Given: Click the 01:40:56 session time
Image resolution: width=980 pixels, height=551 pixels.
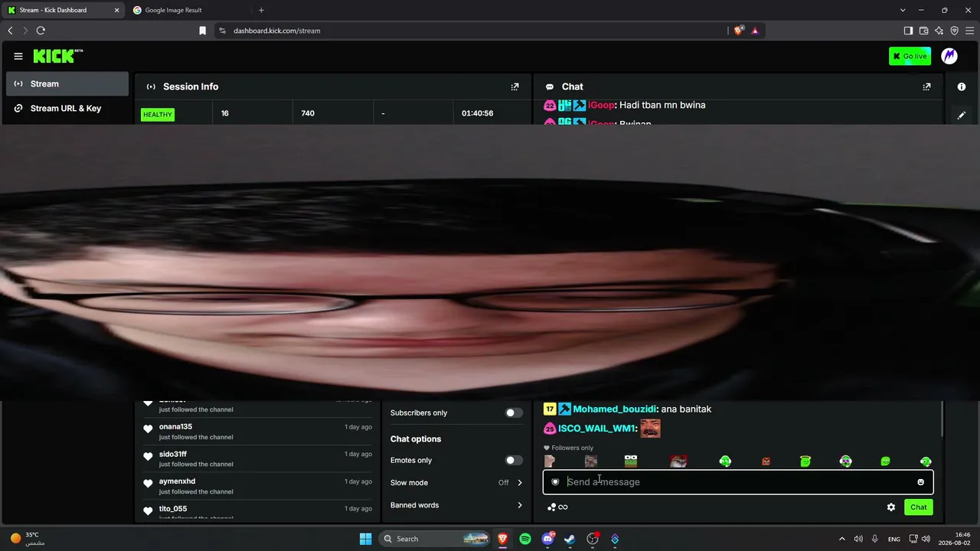Looking at the screenshot, I should click(477, 113).
